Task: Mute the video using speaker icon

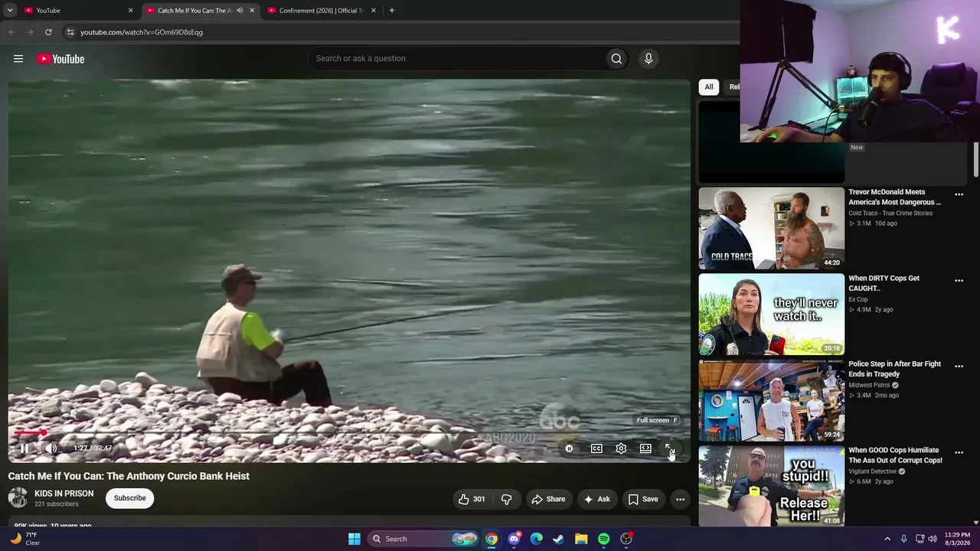Action: [x=51, y=448]
